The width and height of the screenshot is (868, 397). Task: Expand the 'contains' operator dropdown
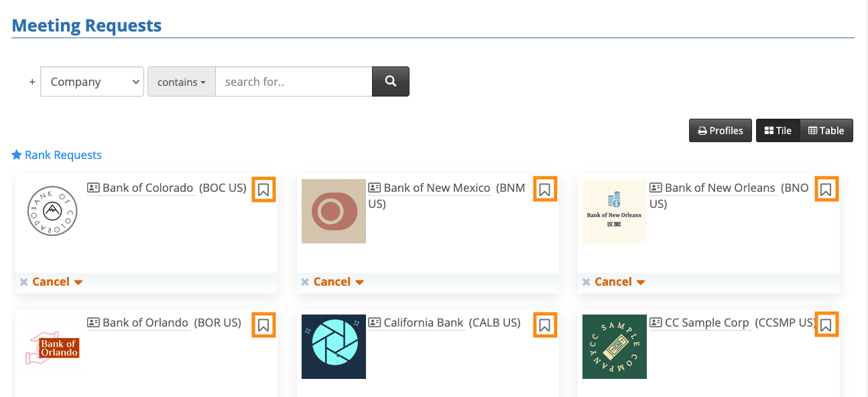pyautogui.click(x=182, y=82)
